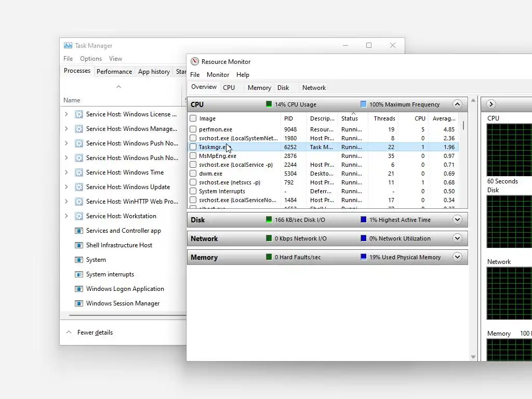Sort by the Average CPU column header

pyautogui.click(x=444, y=118)
